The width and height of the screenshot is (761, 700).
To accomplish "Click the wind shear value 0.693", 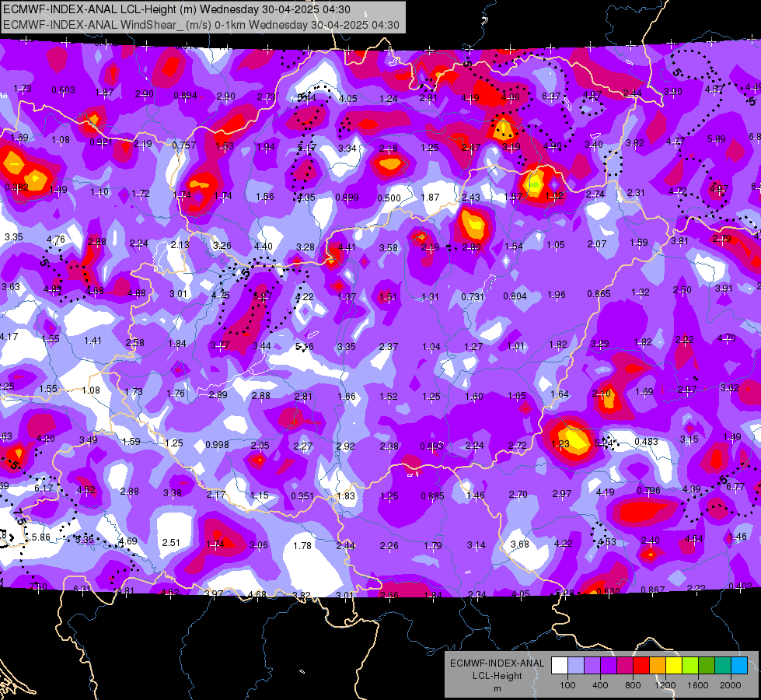I will 431,446.
